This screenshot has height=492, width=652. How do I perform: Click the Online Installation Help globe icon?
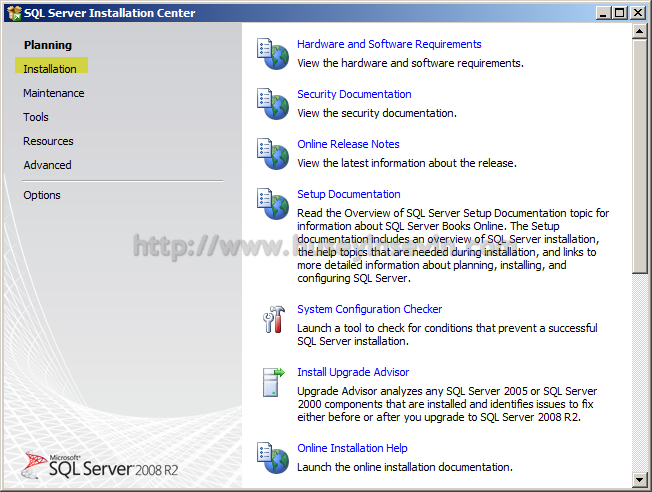point(273,457)
